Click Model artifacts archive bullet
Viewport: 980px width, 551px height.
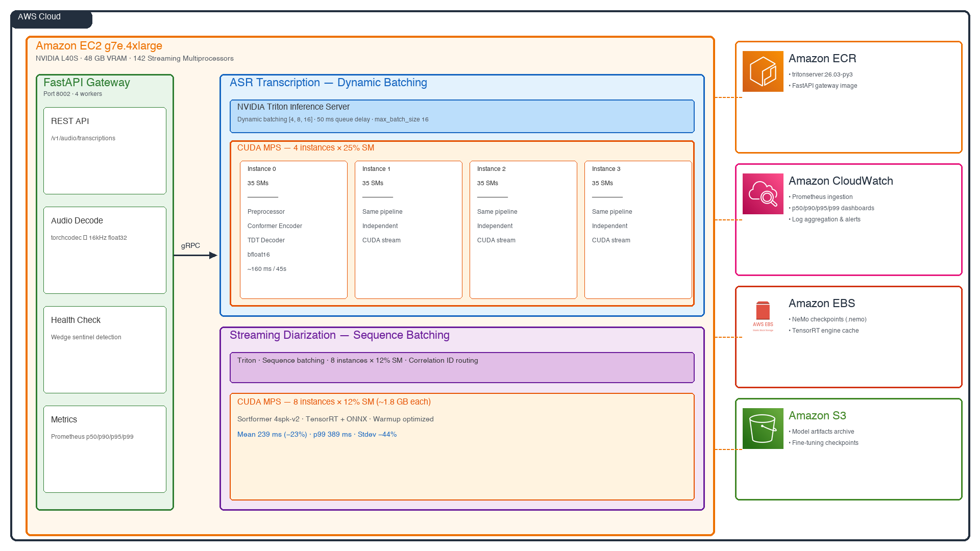click(821, 432)
